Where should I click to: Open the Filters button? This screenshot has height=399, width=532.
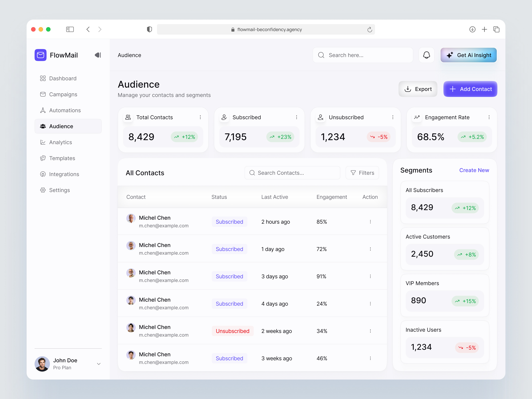pyautogui.click(x=362, y=173)
